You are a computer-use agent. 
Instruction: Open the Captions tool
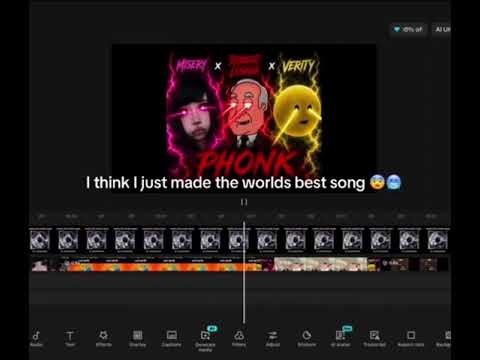[x=172, y=338]
